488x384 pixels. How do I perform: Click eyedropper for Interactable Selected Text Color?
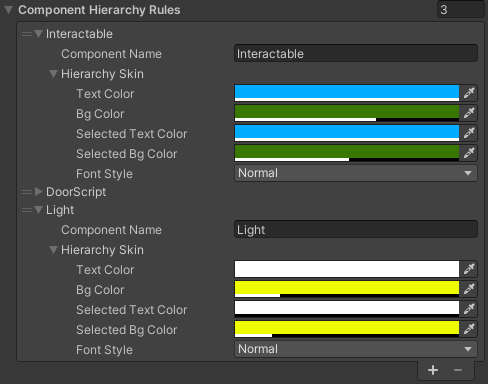pos(469,133)
